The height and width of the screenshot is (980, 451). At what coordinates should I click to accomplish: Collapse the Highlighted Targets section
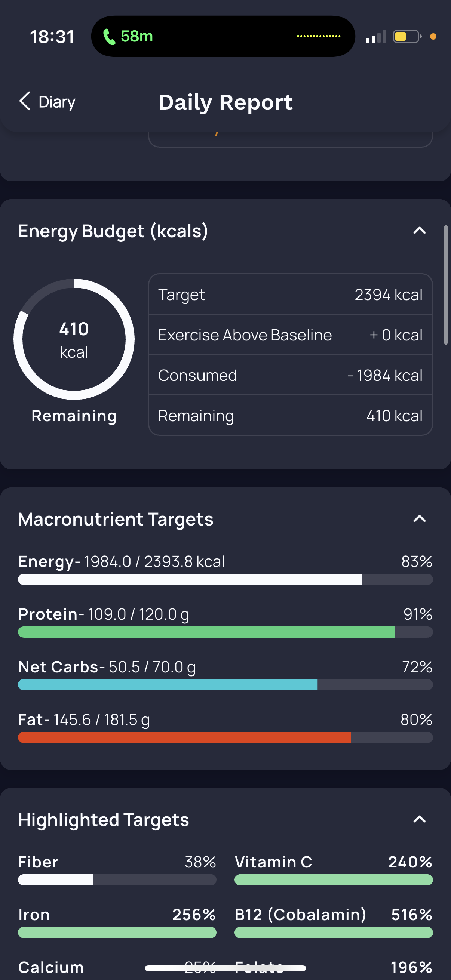420,819
